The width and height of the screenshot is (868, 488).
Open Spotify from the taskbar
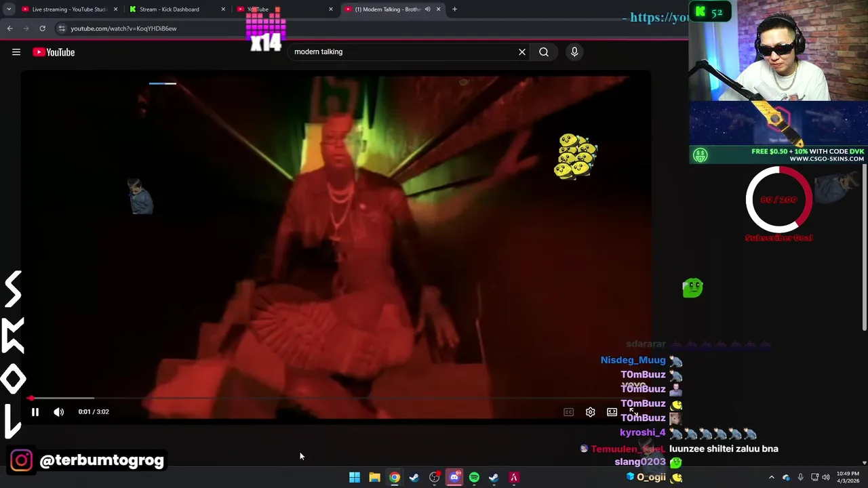pyautogui.click(x=474, y=477)
